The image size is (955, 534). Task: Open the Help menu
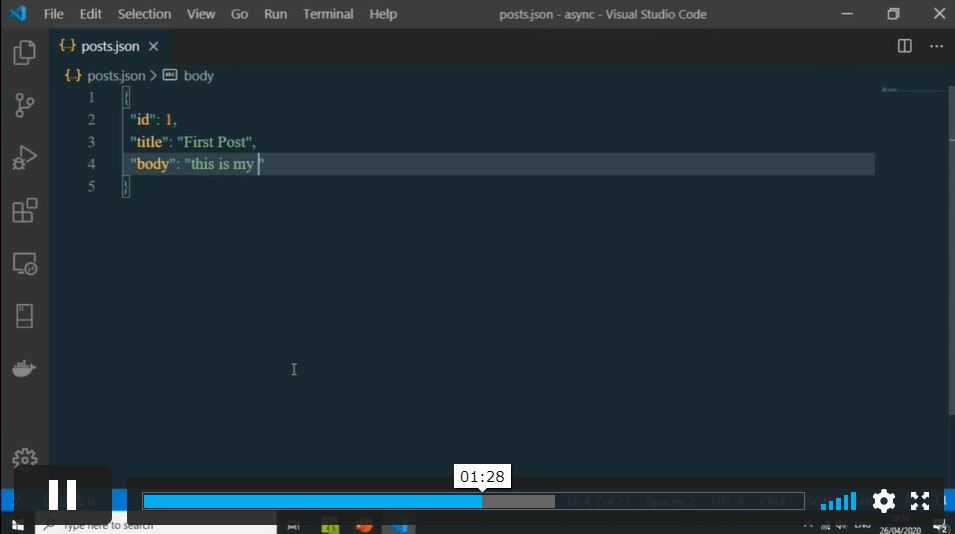click(x=383, y=14)
